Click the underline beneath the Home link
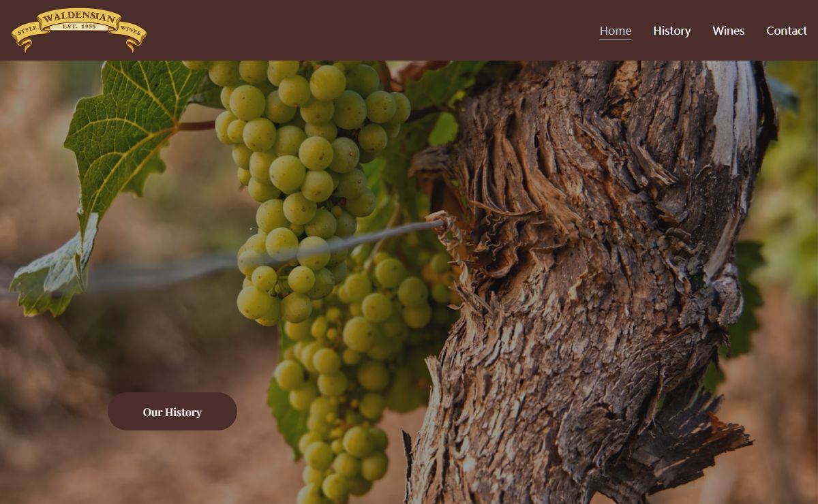The image size is (818, 504). coord(616,40)
